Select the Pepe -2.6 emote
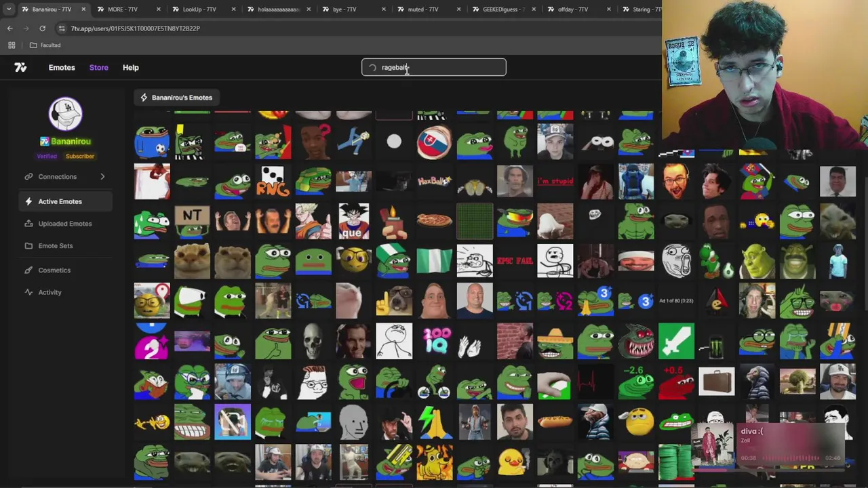 [636, 382]
